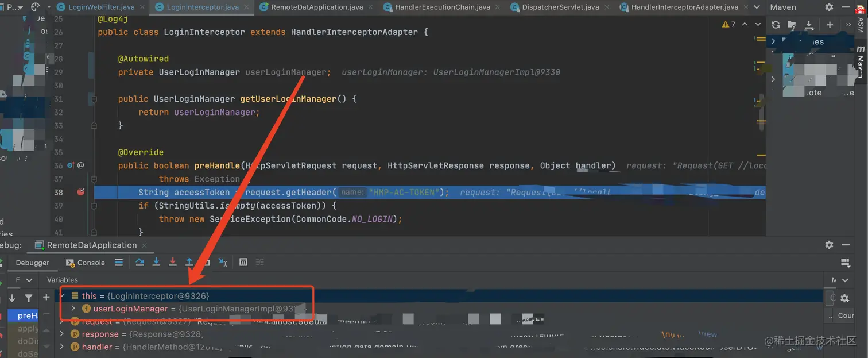The image size is (868, 358).
Task: Click Step Into debugger icon
Action: (156, 263)
